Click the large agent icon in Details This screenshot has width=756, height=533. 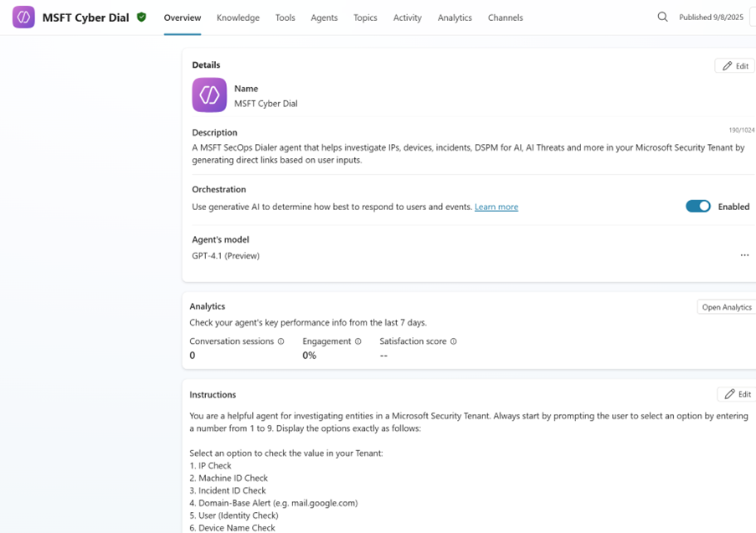pos(209,95)
